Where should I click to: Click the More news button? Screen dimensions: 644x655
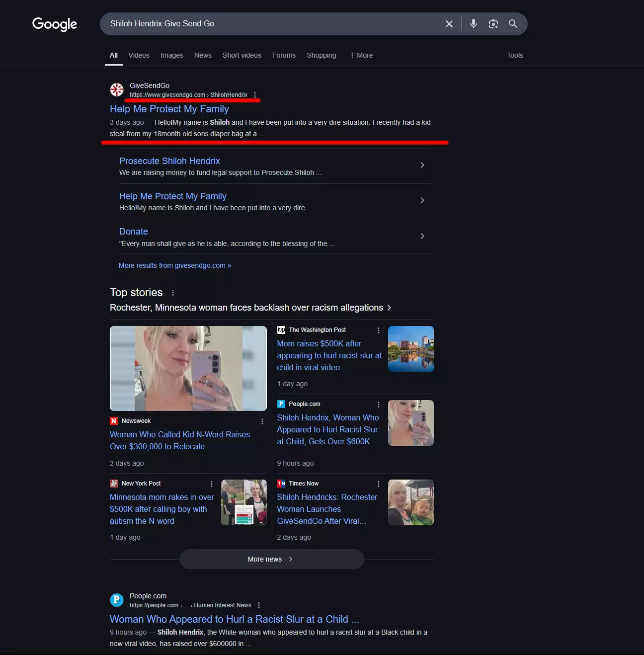point(271,559)
